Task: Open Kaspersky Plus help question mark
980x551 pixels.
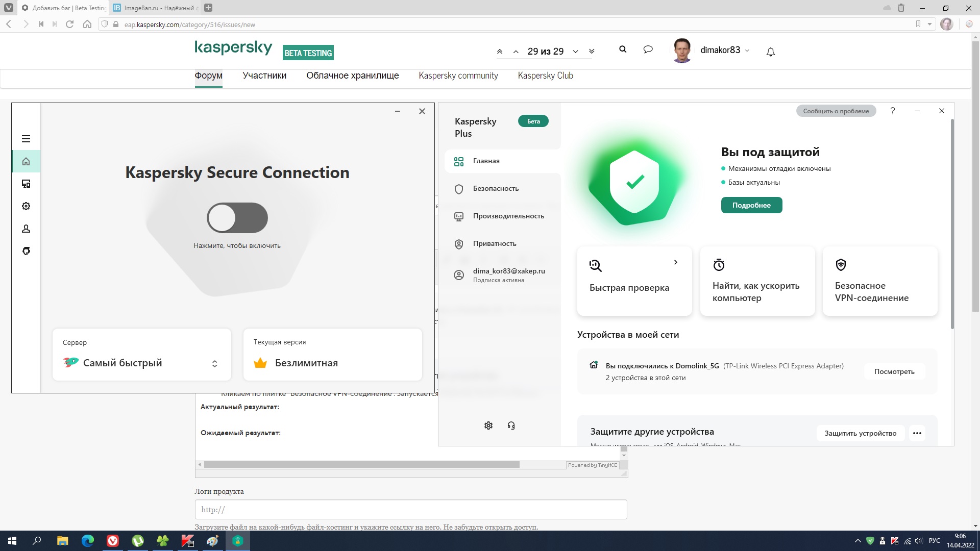Action: point(893,111)
